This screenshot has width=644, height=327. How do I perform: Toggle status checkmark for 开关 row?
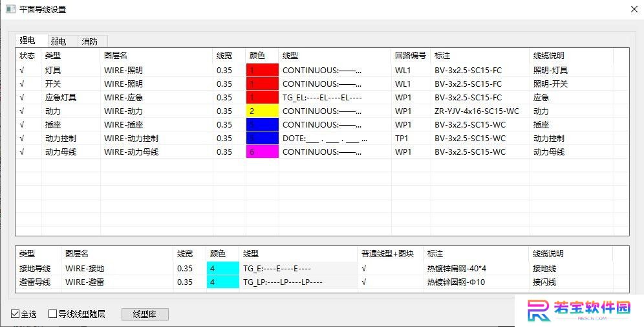pyautogui.click(x=22, y=84)
